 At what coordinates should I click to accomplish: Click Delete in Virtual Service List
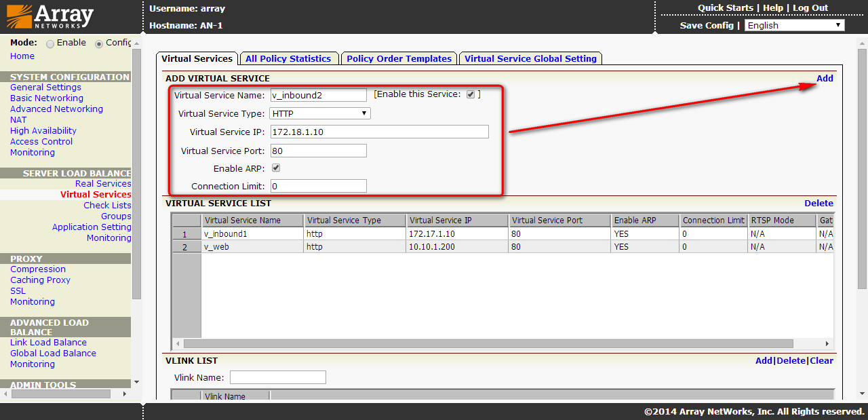coord(818,204)
